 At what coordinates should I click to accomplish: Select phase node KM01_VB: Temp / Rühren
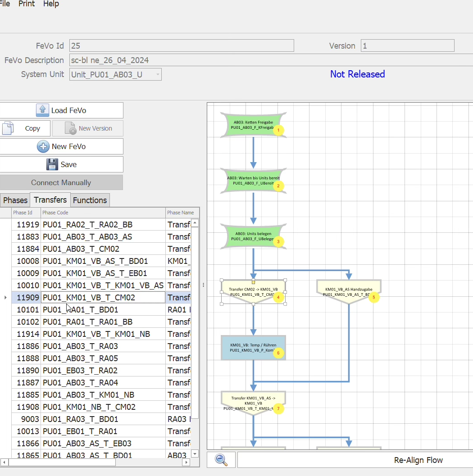coord(253,348)
